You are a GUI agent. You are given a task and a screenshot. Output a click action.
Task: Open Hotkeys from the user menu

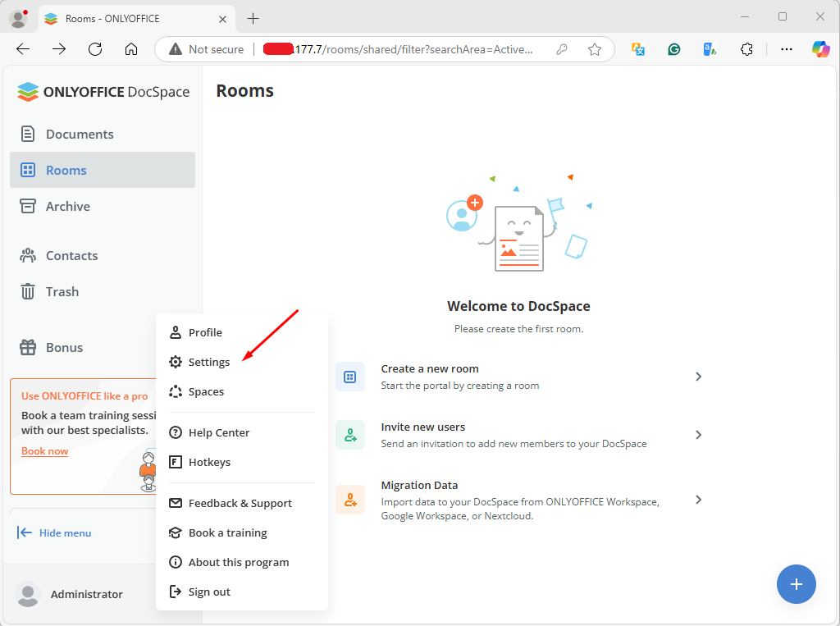pos(242,462)
